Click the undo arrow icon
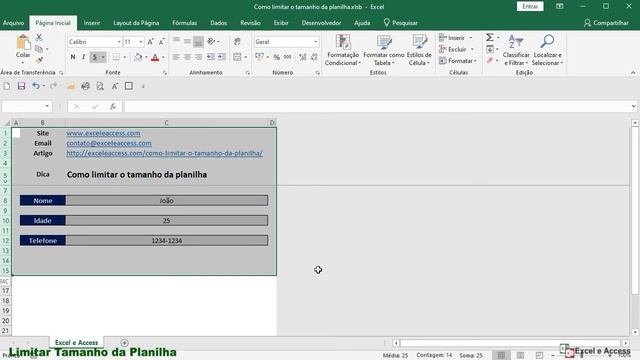The height and width of the screenshot is (360, 640). click(x=36, y=86)
